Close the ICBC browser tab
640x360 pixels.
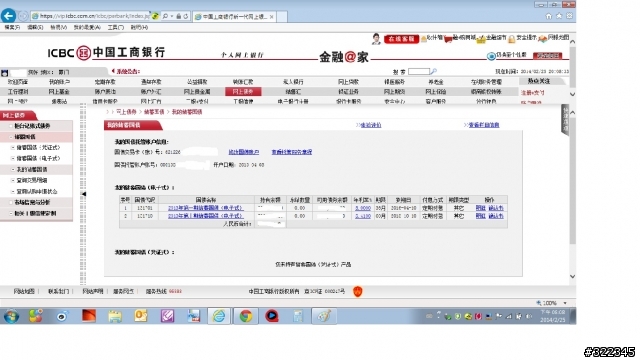271,17
